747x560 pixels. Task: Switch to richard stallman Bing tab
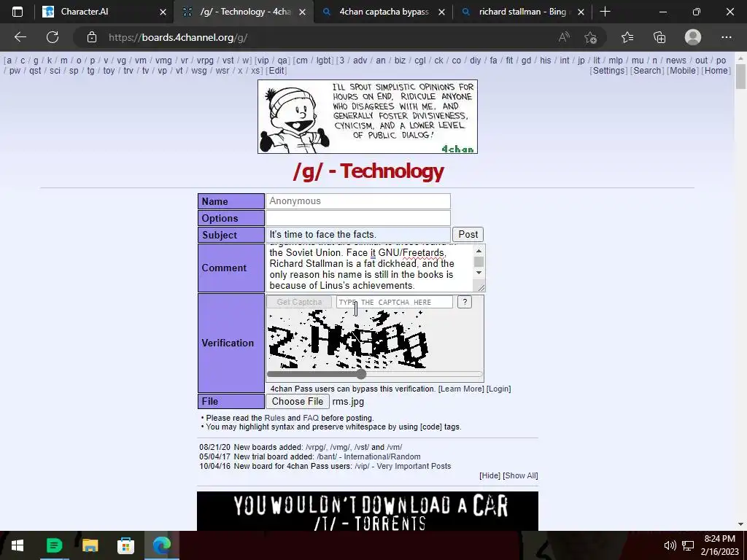pyautogui.click(x=522, y=12)
